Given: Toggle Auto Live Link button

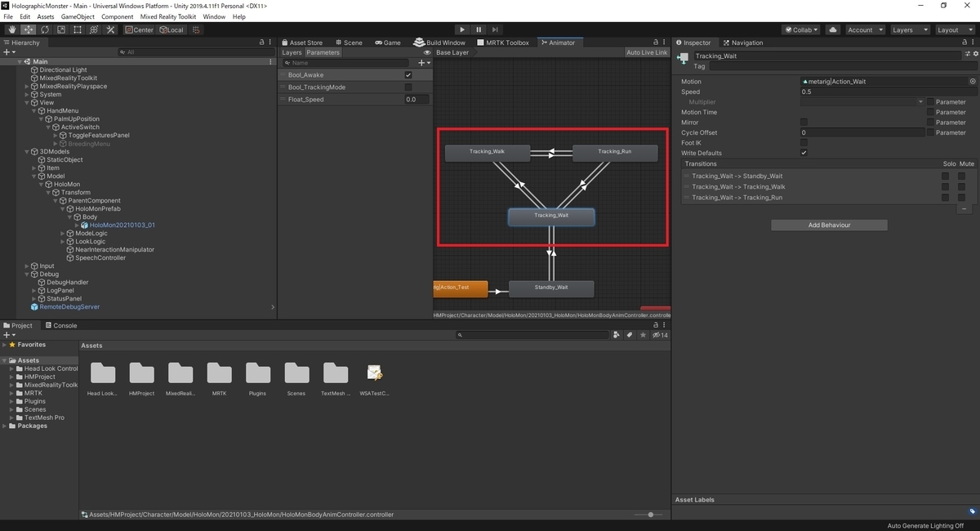Looking at the screenshot, I should [x=647, y=52].
